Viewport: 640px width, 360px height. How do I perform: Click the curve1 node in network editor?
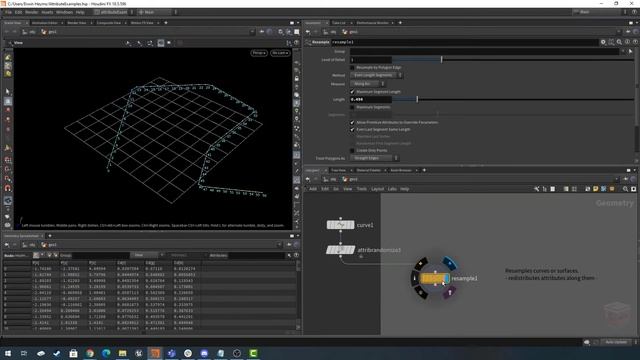(340, 225)
